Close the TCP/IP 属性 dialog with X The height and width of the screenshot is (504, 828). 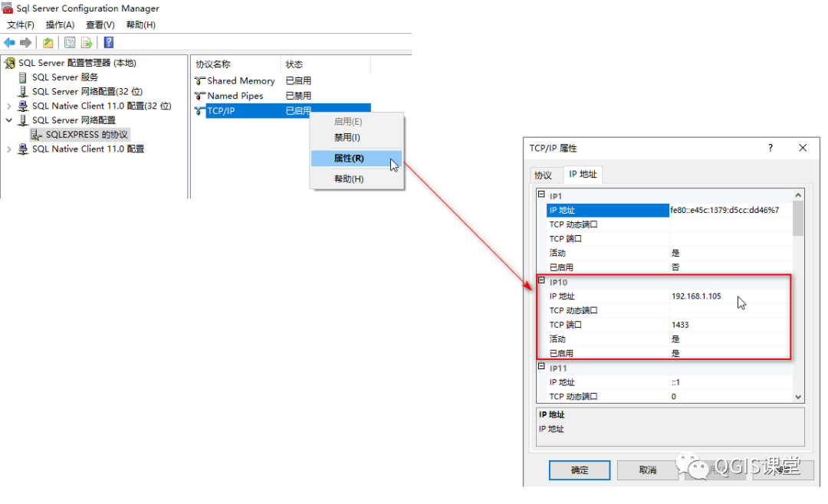point(803,149)
